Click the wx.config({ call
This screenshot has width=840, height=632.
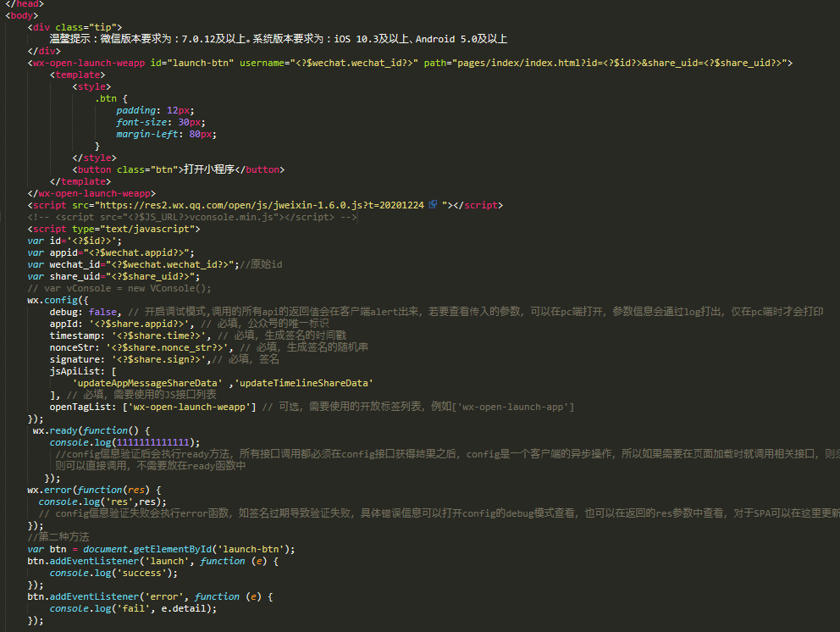point(58,300)
